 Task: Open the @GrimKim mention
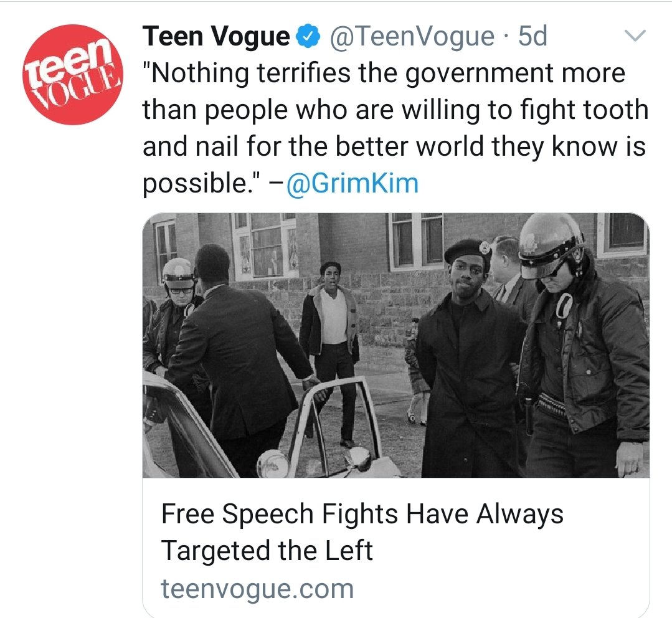pos(352,184)
